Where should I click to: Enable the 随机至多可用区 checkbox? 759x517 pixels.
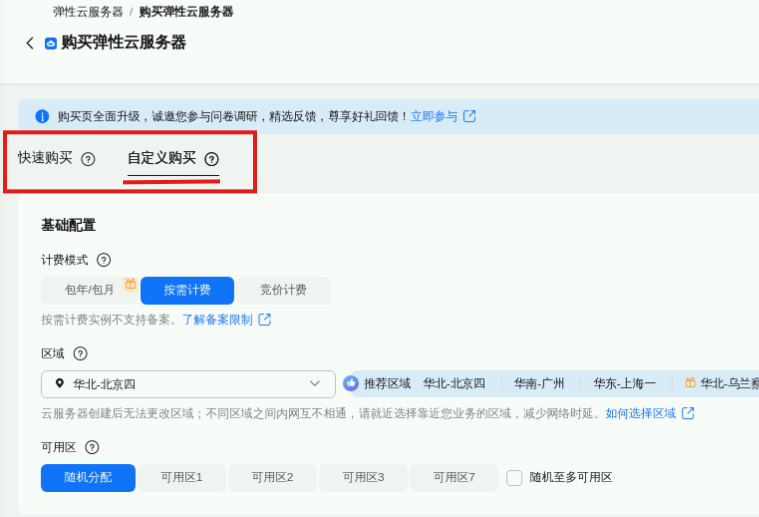pyautogui.click(x=514, y=478)
